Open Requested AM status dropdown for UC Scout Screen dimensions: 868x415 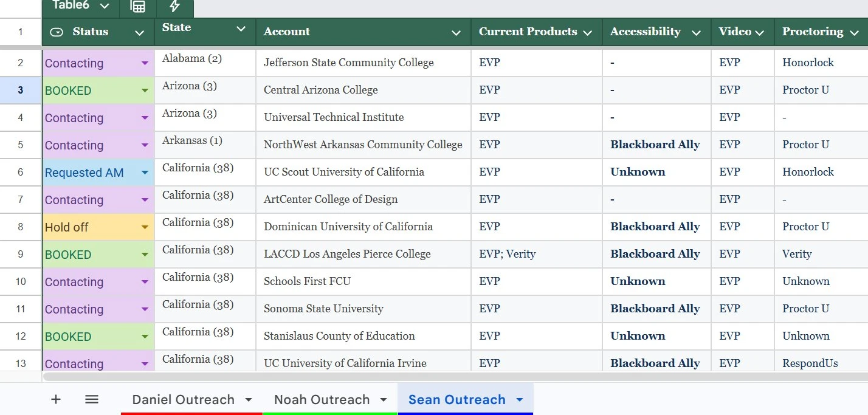coord(145,173)
